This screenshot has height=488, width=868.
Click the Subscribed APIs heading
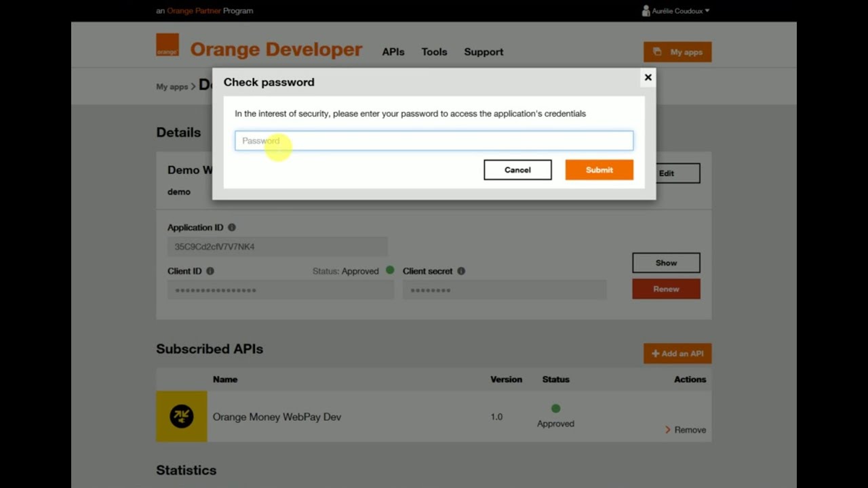tap(210, 349)
